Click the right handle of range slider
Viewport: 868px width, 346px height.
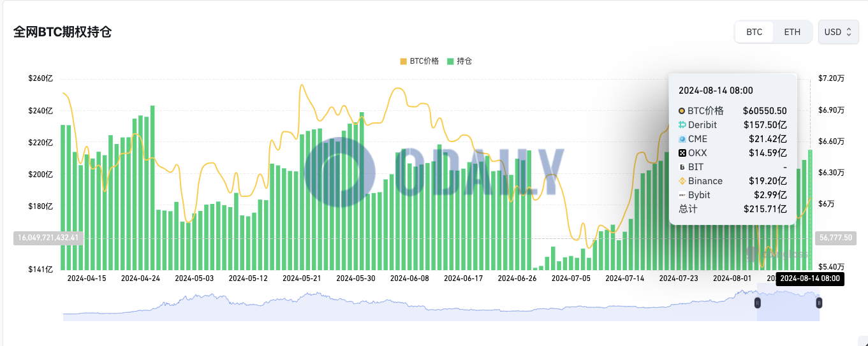819,302
